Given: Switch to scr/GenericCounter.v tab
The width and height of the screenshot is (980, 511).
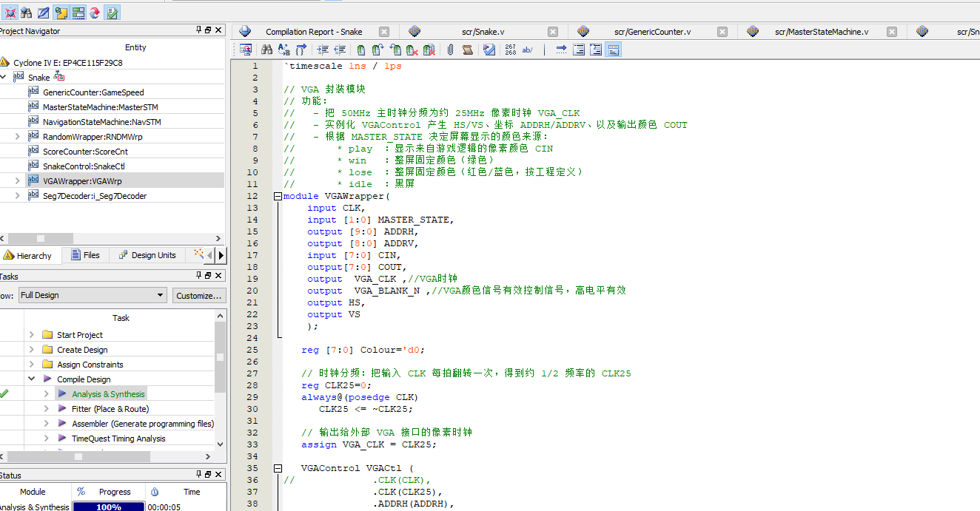Looking at the screenshot, I should tap(653, 32).
